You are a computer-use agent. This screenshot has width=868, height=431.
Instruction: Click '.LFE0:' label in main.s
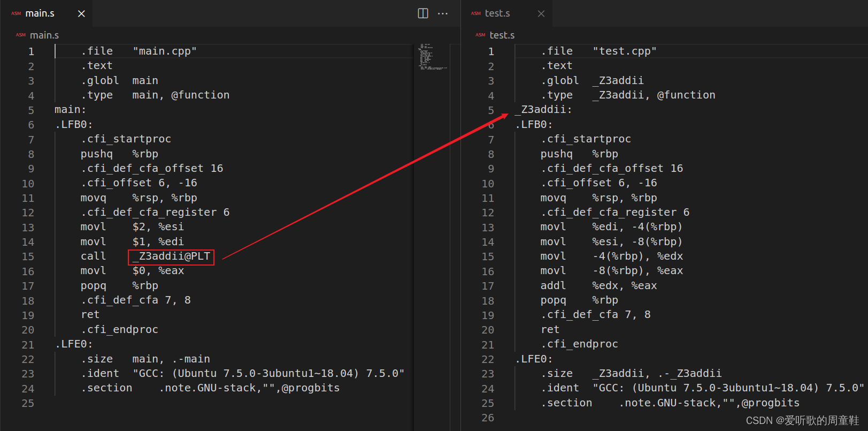pos(74,344)
